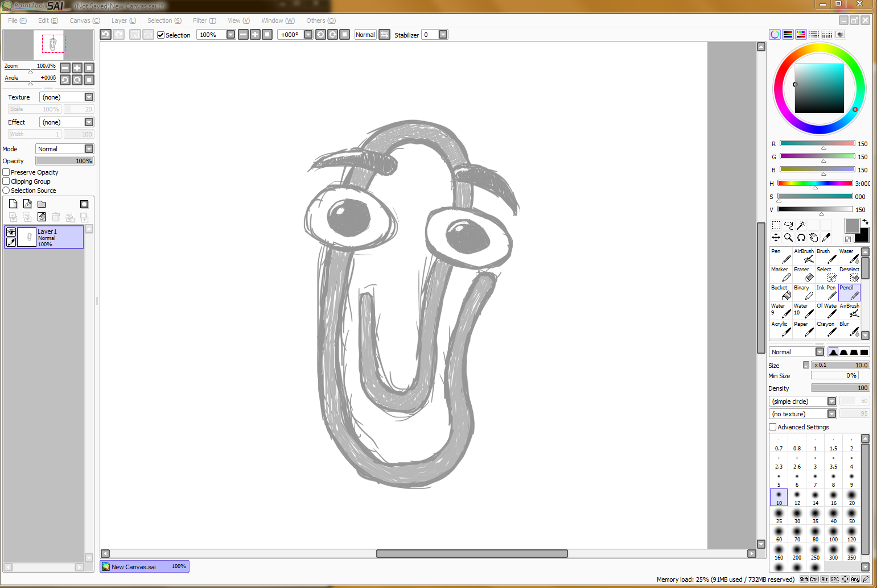The width and height of the screenshot is (877, 588).
Task: Choose brush size preset 100
Action: point(833,534)
